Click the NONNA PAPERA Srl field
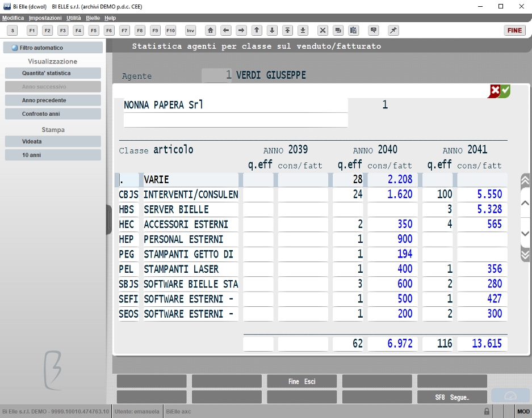The image size is (532, 418). click(236, 105)
